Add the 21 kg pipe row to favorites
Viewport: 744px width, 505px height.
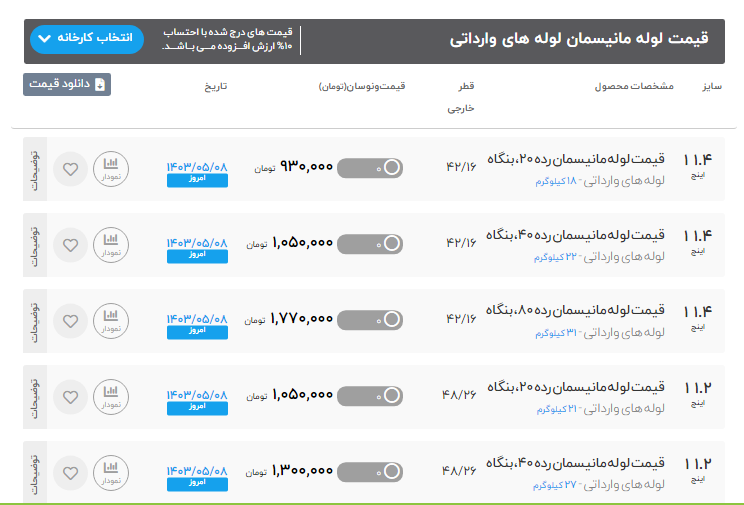pos(70,396)
